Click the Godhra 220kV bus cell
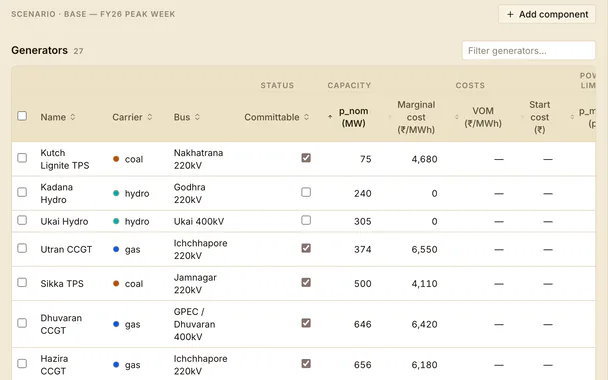608x380 pixels. click(190, 193)
